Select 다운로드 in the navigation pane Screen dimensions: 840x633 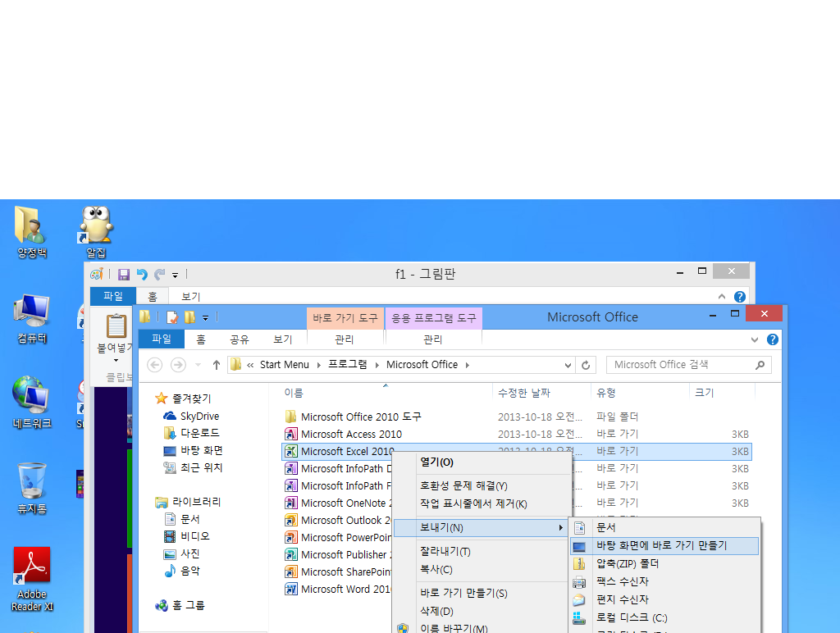pyautogui.click(x=200, y=433)
